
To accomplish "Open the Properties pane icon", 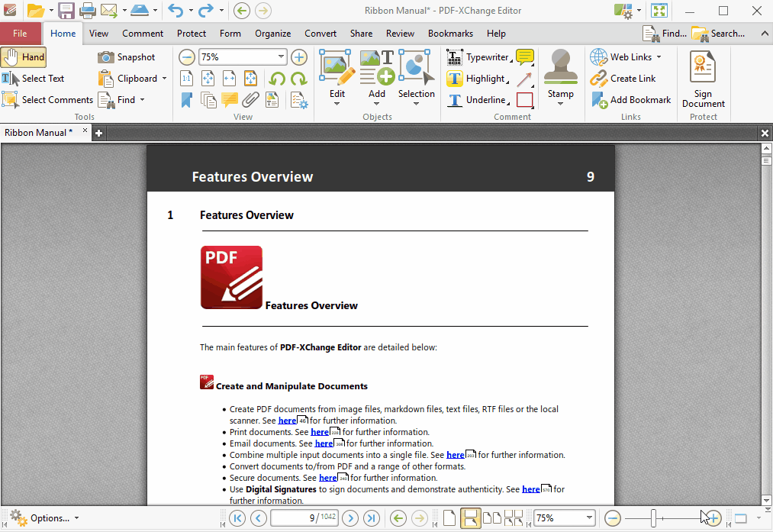I will 299,100.
